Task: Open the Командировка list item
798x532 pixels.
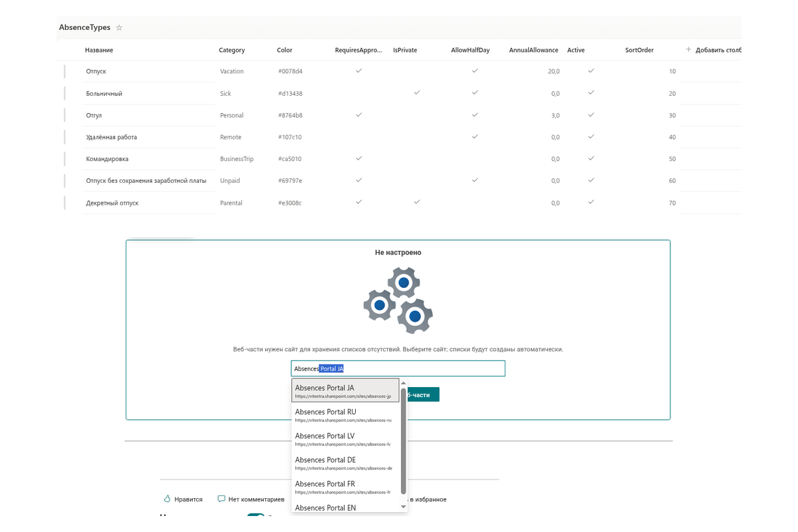Action: click(x=107, y=159)
